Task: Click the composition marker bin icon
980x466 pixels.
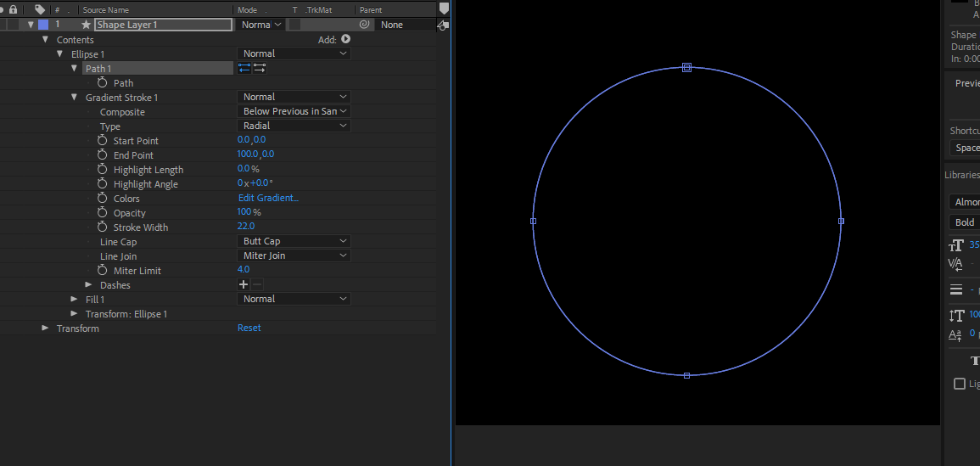Action: click(x=444, y=8)
